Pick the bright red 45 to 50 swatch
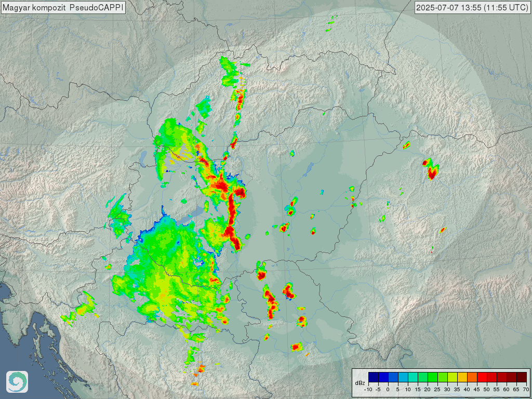The height and width of the screenshot is (399, 532). click(482, 377)
